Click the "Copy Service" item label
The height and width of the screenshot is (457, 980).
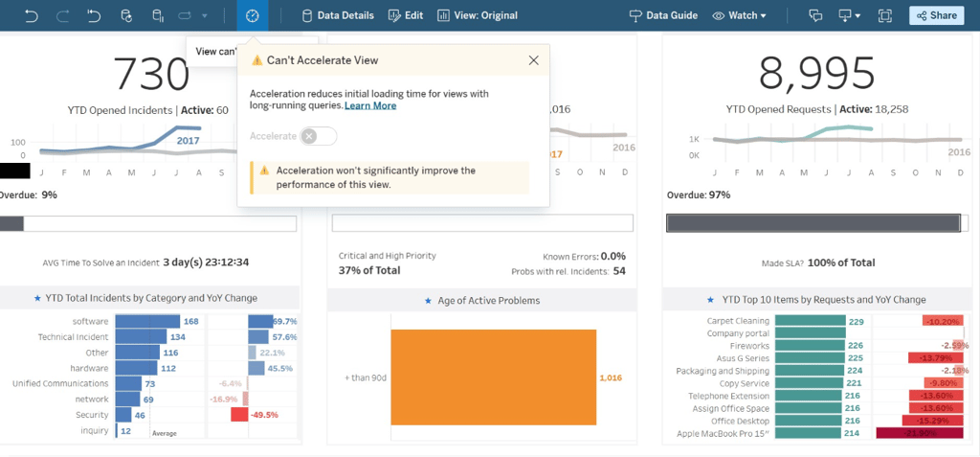745,383
